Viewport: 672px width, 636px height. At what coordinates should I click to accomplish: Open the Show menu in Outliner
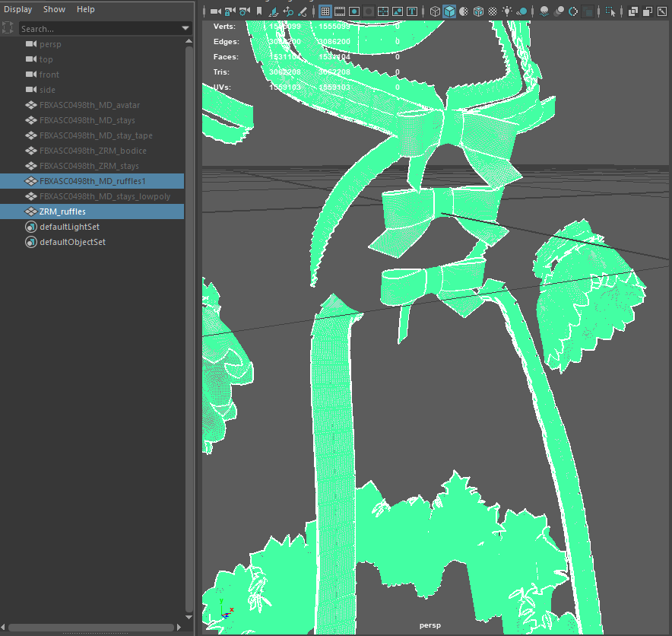(x=54, y=9)
